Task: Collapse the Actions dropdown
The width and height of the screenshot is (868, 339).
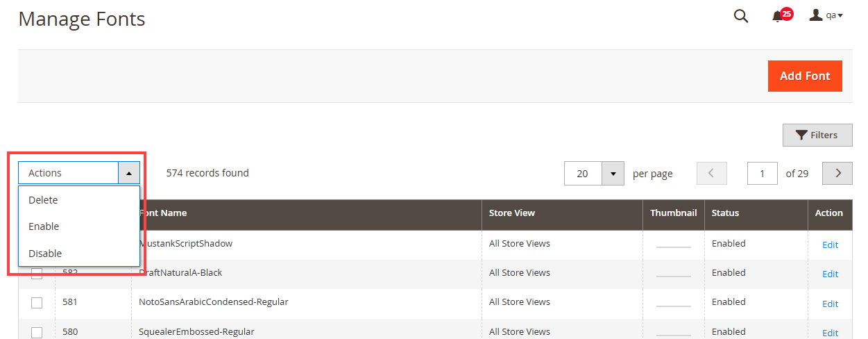Action: pyautogui.click(x=129, y=173)
